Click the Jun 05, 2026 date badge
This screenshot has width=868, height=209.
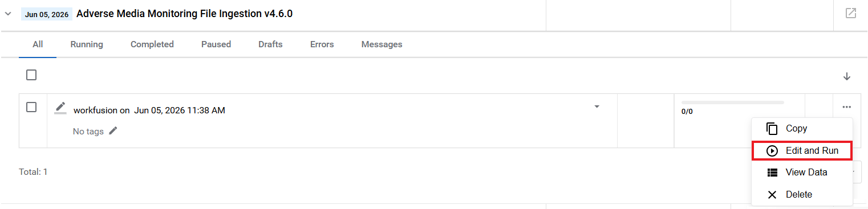coord(47,14)
